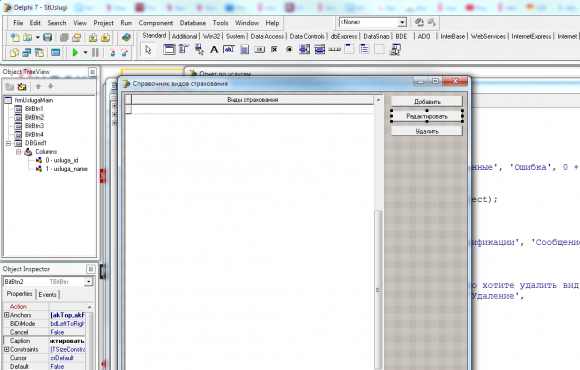This screenshot has width=580, height=370.
Task: Click the green Run arrow icon
Action: [x=75, y=53]
